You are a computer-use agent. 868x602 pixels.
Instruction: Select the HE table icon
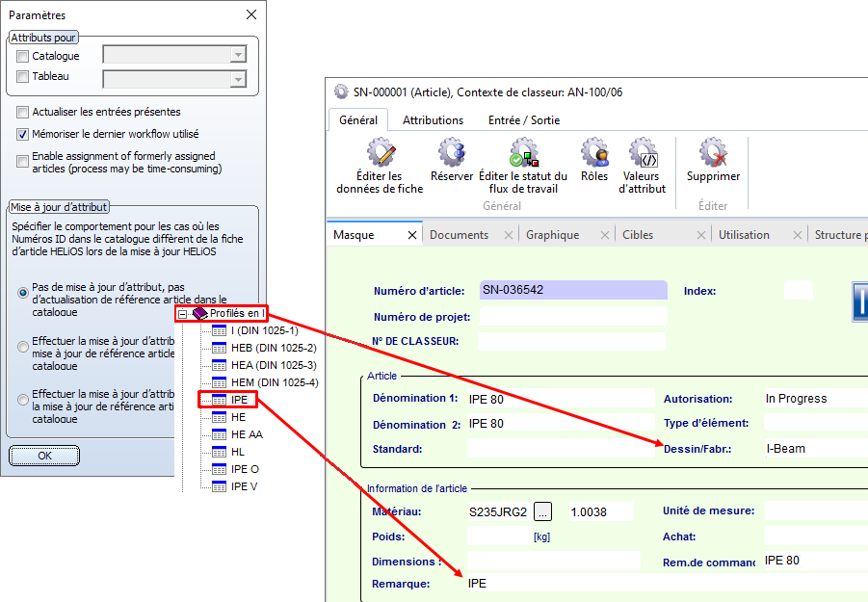coord(220,417)
